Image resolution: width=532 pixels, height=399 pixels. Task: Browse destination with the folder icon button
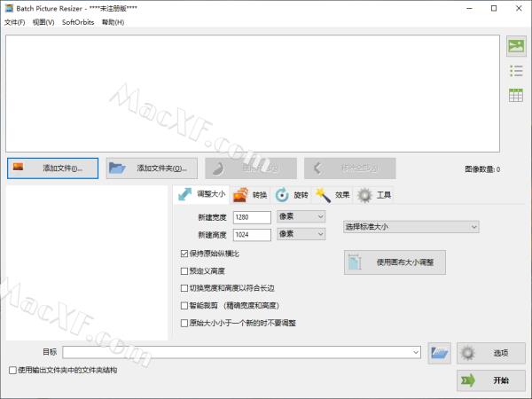click(x=440, y=353)
